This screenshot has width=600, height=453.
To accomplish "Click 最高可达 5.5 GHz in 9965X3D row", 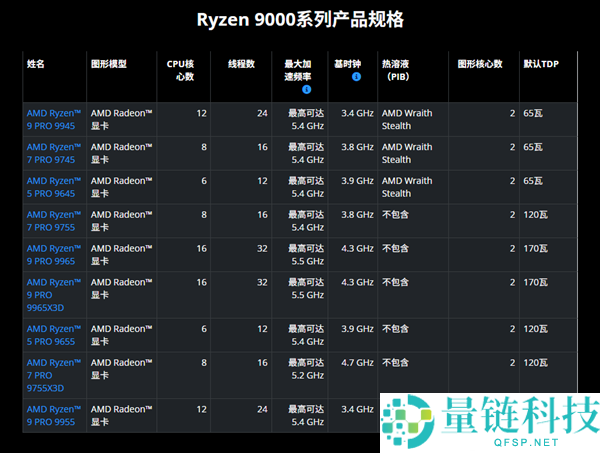I will coord(306,288).
